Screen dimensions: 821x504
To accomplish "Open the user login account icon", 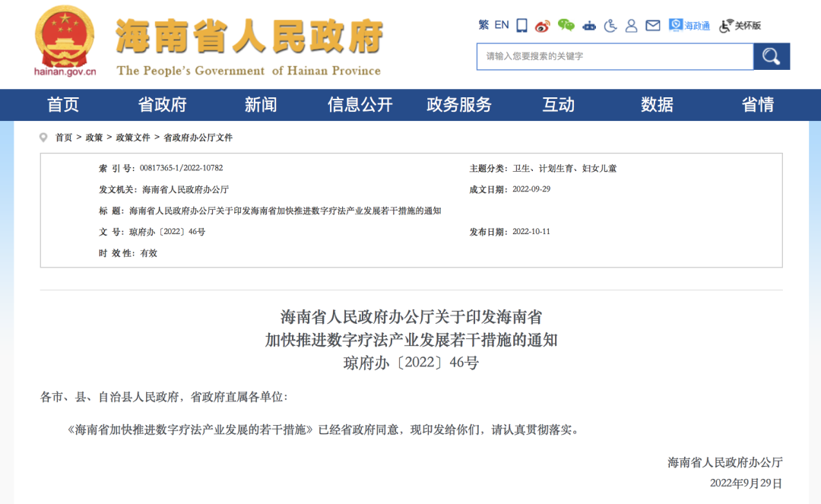I will 632,25.
